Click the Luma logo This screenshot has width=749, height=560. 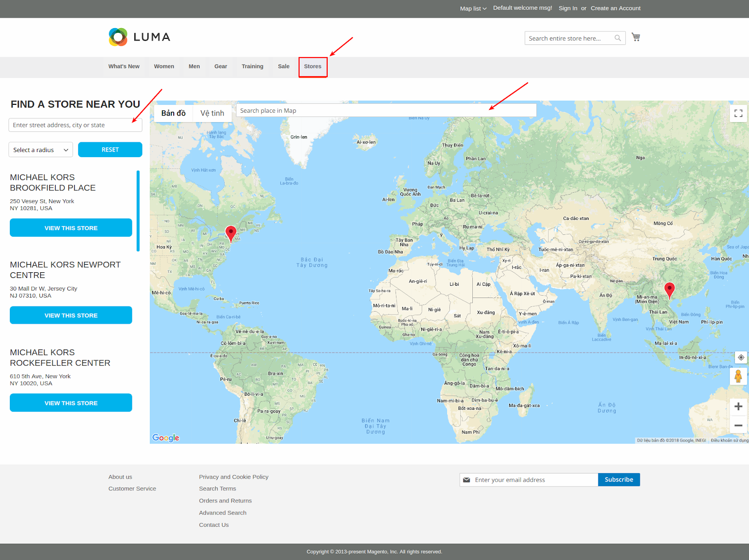click(140, 37)
